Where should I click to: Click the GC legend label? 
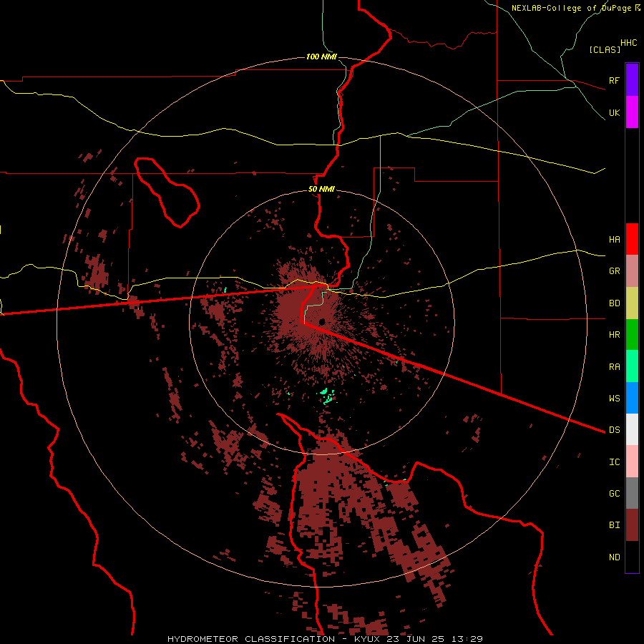click(614, 493)
